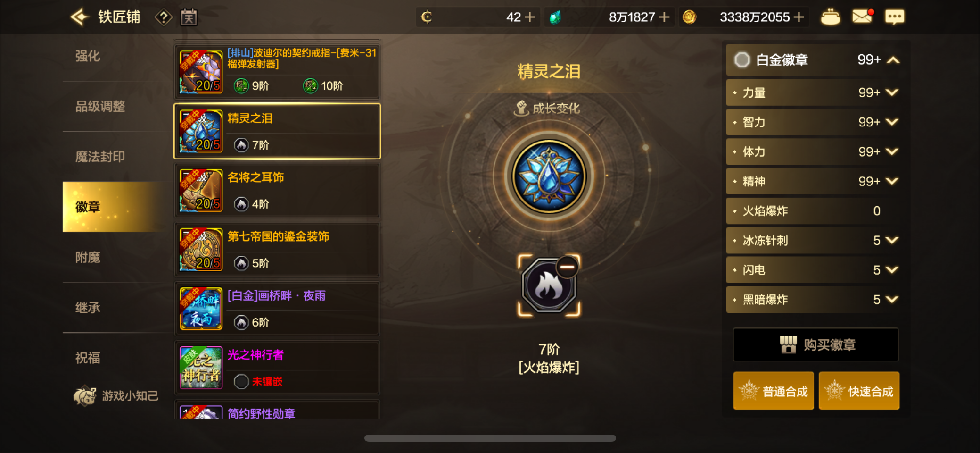980x453 pixels.
Task: Open the help question mark icon
Action: [x=163, y=18]
